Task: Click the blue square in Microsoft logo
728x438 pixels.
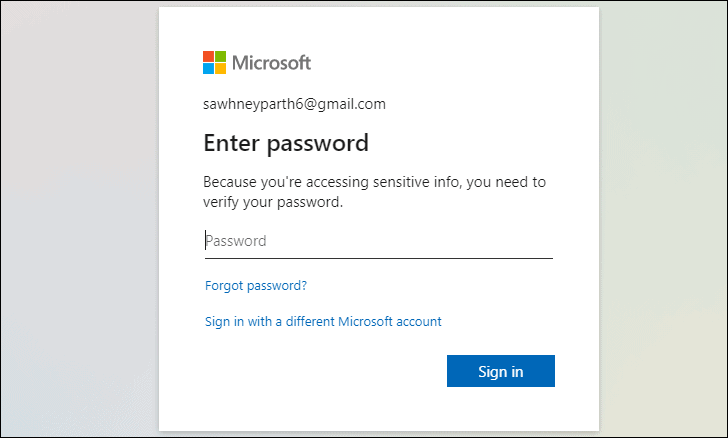Action: [x=208, y=69]
